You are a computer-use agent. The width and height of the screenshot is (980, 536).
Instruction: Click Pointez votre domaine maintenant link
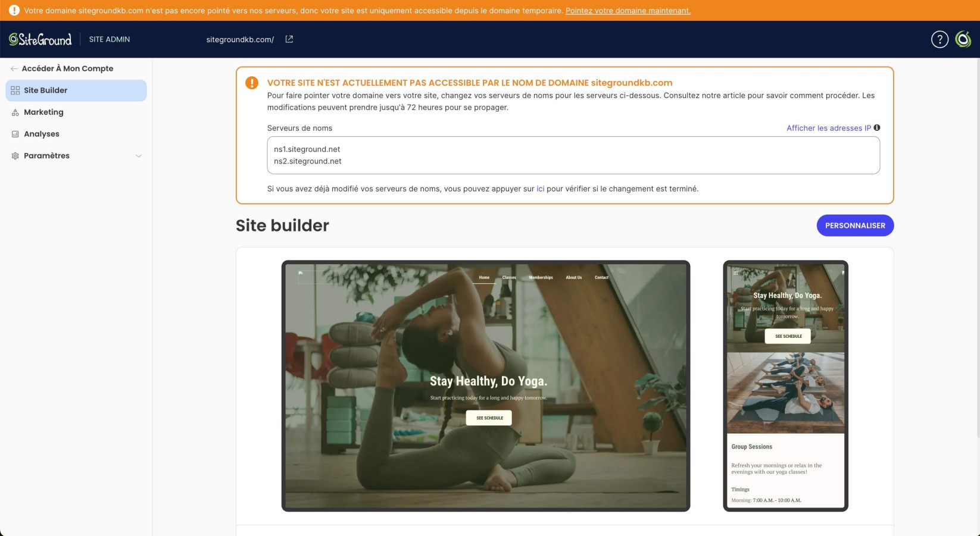click(628, 11)
